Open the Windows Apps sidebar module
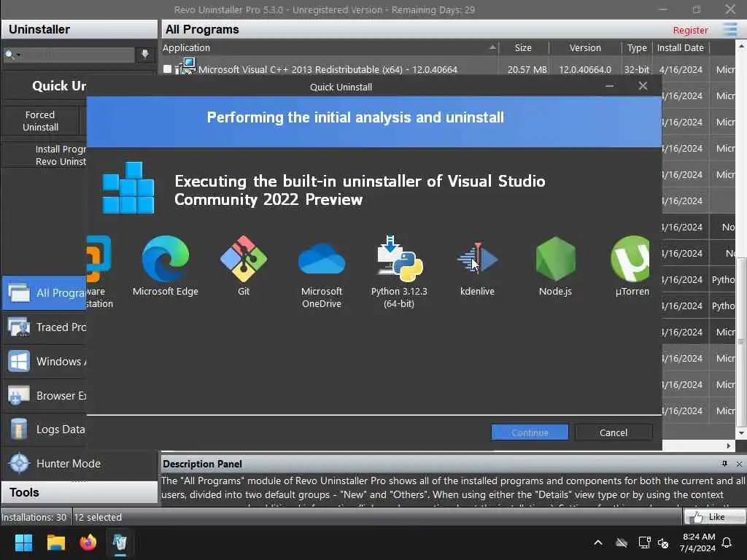This screenshot has height=560, width=747. [x=44, y=362]
